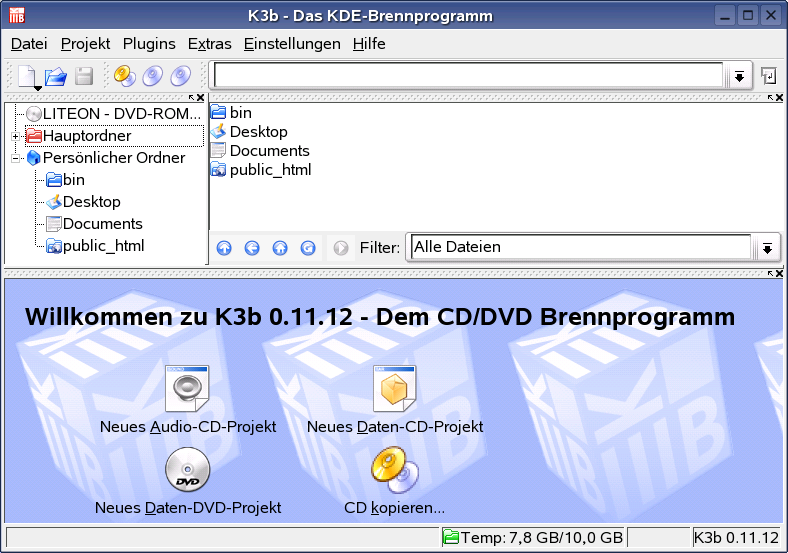This screenshot has width=788, height=553.
Task: Detach the folder tree panel
Action: click(x=191, y=98)
